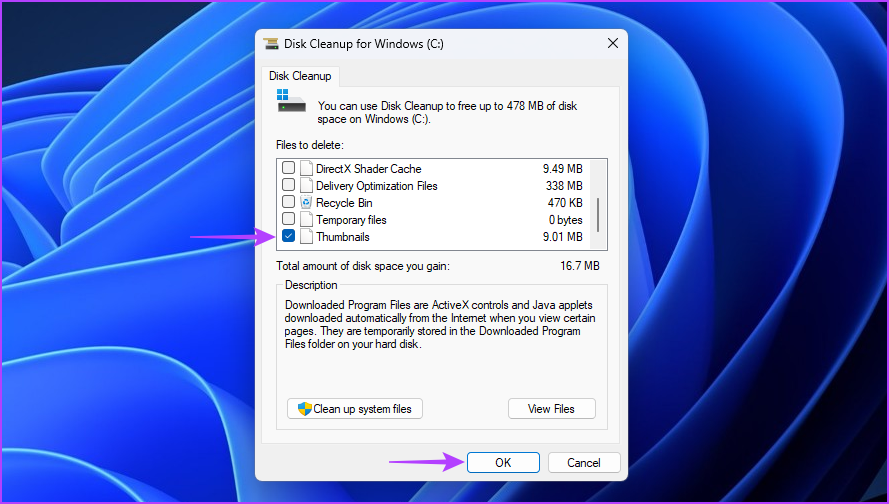The width and height of the screenshot is (889, 504).
Task: Click the OK button
Action: 503,463
